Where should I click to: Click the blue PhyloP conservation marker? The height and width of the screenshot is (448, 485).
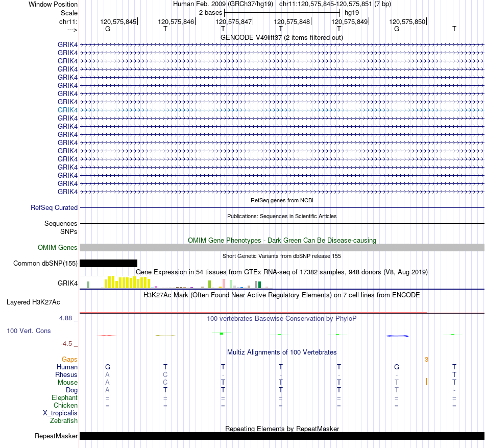(x=398, y=336)
